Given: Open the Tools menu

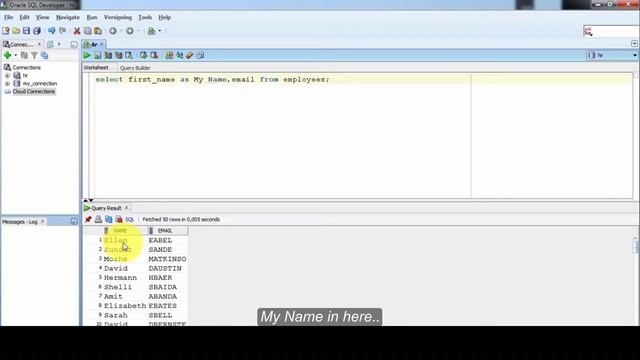Looking at the screenshot, I should [145, 18].
